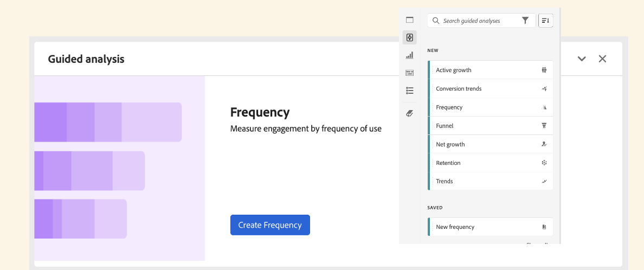Open saved New frequency analysis

[491, 227]
